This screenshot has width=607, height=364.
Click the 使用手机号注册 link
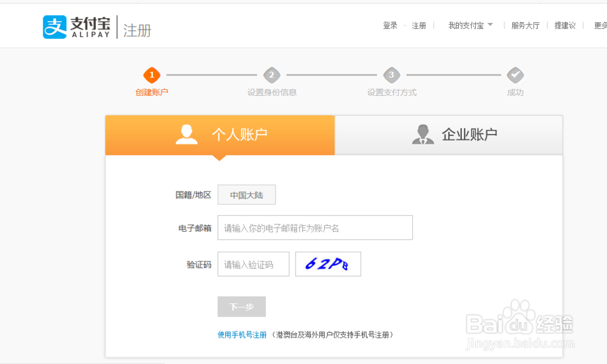242,335
